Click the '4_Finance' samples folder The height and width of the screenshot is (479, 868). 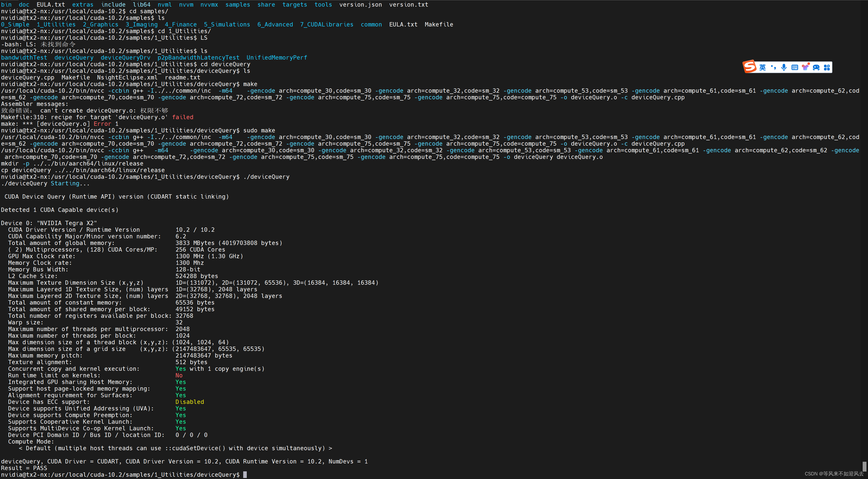(x=181, y=25)
